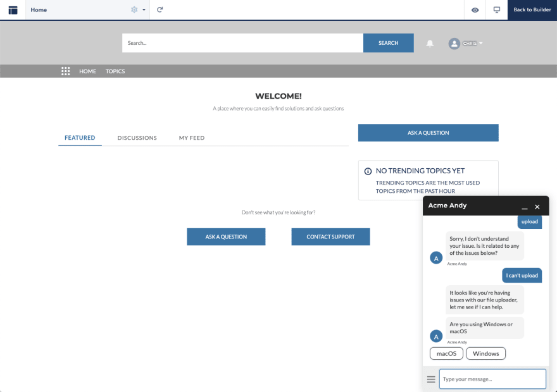Switch to MY FEED tab

pyautogui.click(x=192, y=138)
